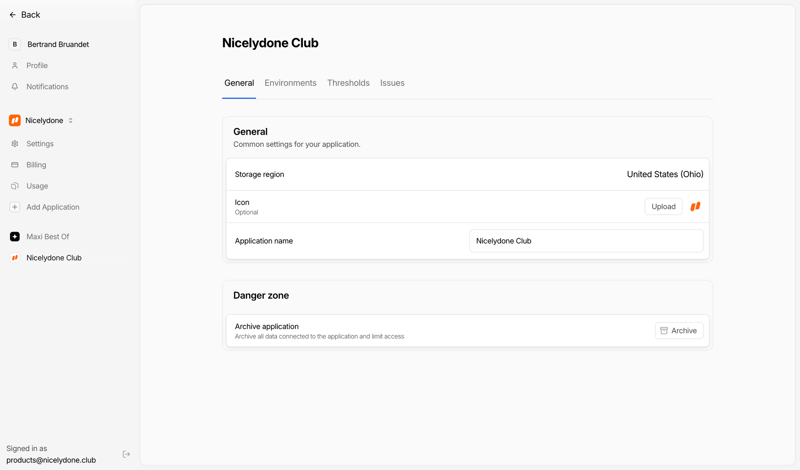Click the Bertrand Bruandet user name
Viewport: 800px width, 470px height.
coord(58,44)
